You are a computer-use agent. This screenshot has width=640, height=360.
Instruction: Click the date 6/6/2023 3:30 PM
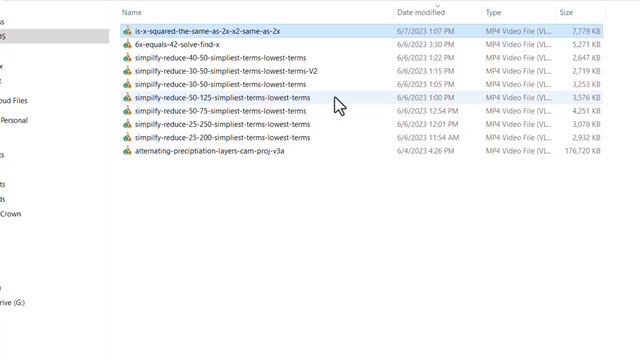(x=425, y=44)
